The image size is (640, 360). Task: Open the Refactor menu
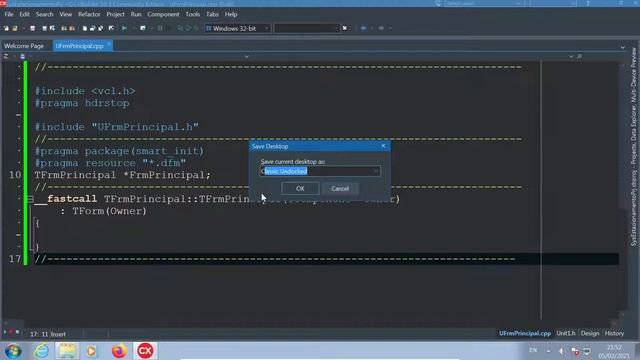89,14
